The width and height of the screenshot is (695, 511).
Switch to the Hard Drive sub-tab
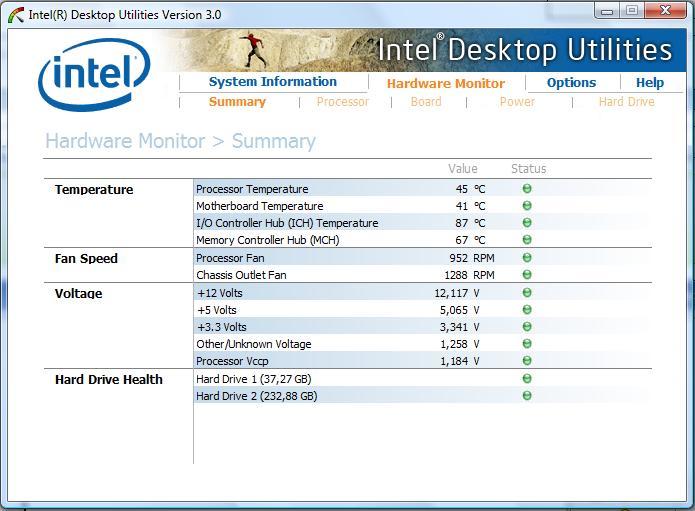[626, 102]
